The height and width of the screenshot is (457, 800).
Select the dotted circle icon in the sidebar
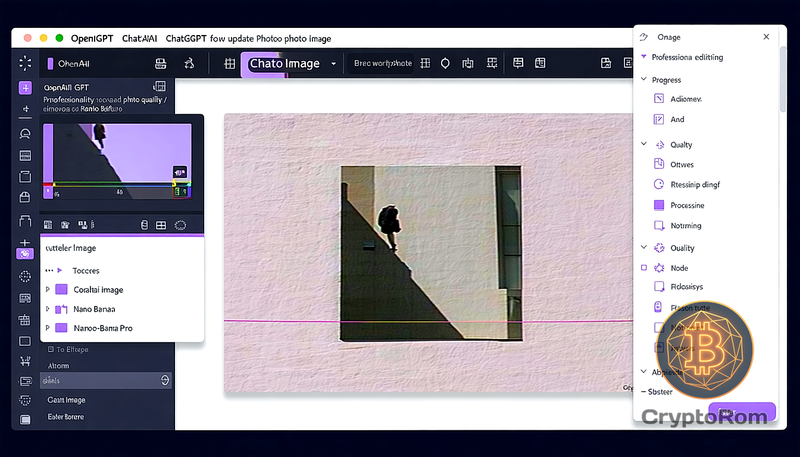click(x=25, y=276)
